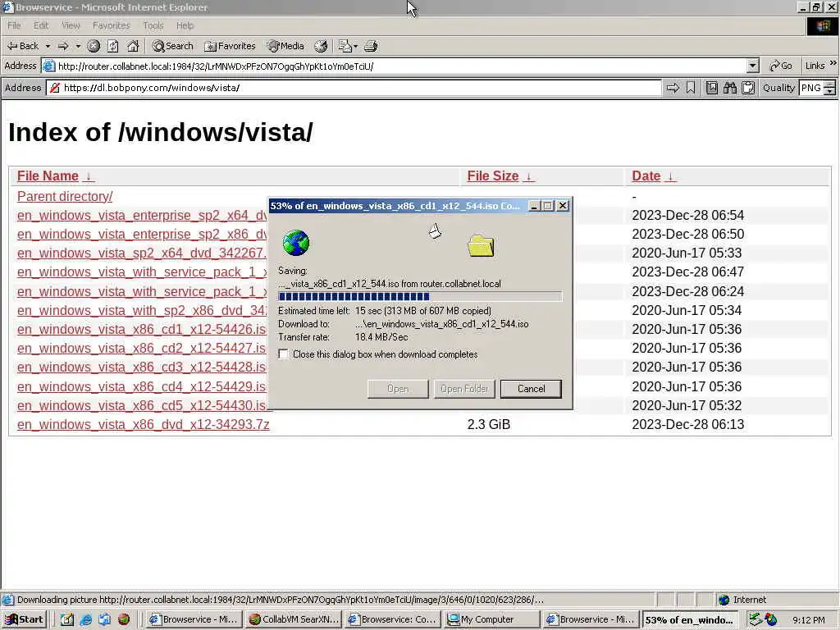Open the Favorites menu

tap(111, 25)
